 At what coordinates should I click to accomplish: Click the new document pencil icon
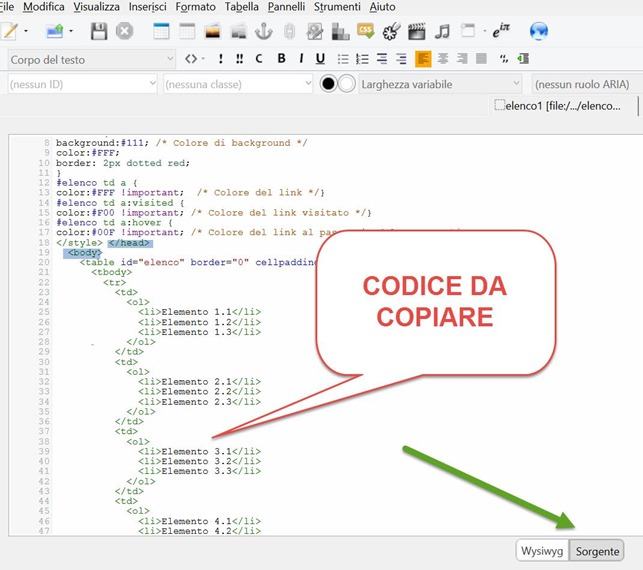pyautogui.click(x=10, y=31)
